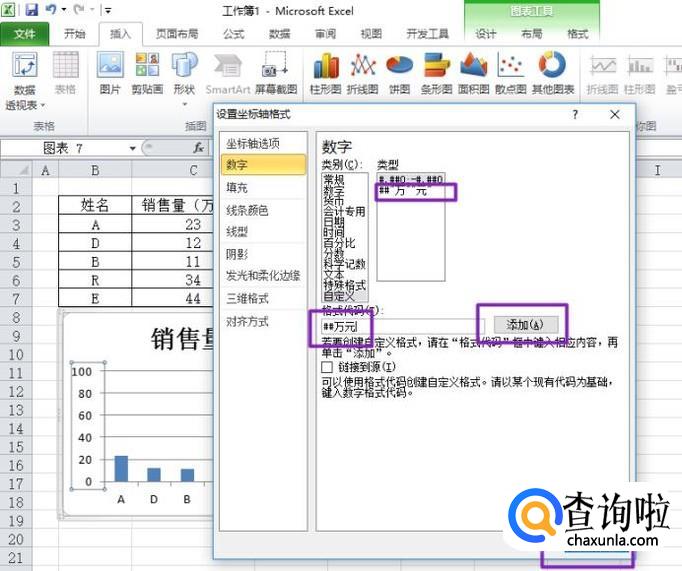Click the Redo icon

click(78, 10)
